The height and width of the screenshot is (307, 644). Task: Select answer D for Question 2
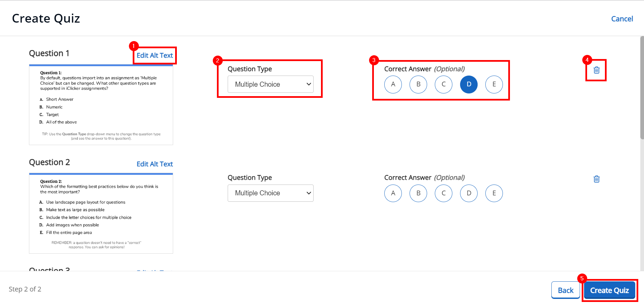(x=469, y=193)
